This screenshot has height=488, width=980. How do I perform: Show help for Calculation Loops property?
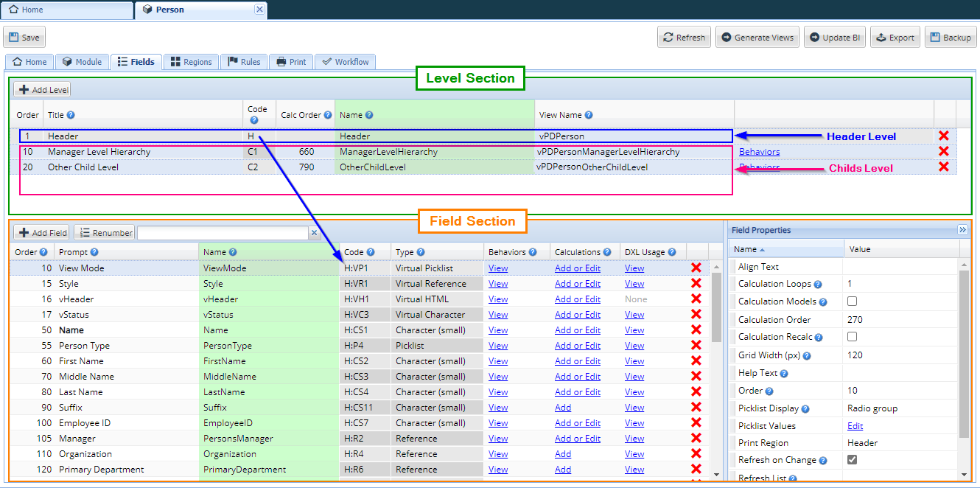coord(818,285)
